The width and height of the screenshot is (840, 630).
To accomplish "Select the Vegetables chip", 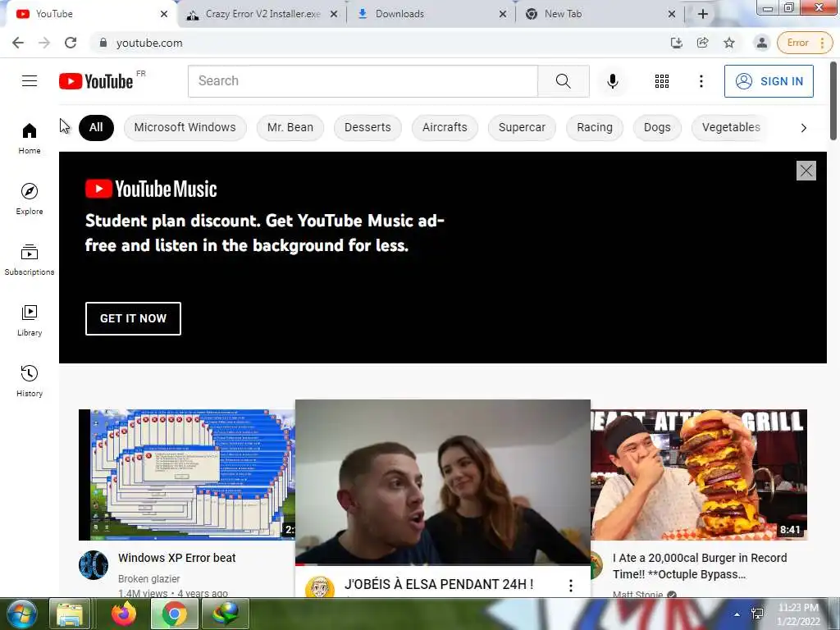I will [731, 127].
